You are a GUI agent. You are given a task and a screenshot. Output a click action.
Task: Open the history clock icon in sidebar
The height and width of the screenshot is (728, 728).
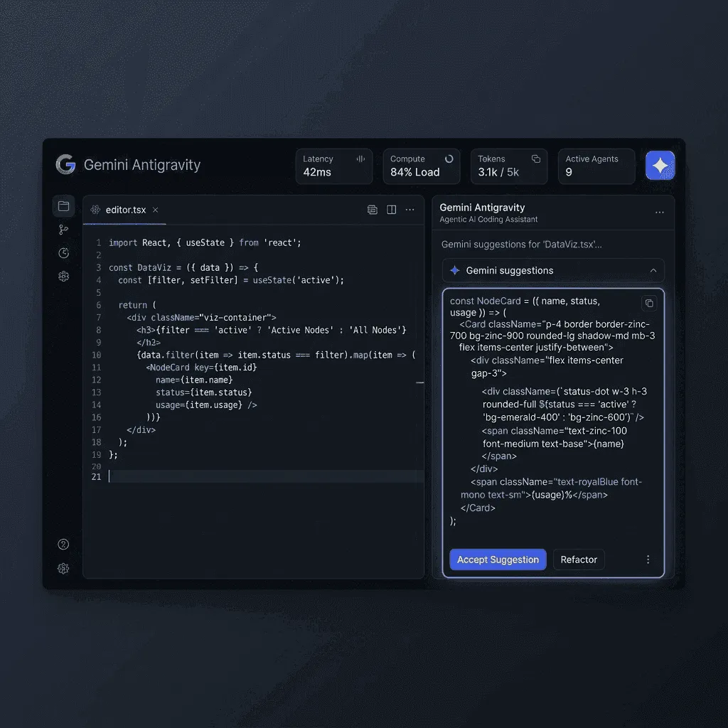coord(63,253)
